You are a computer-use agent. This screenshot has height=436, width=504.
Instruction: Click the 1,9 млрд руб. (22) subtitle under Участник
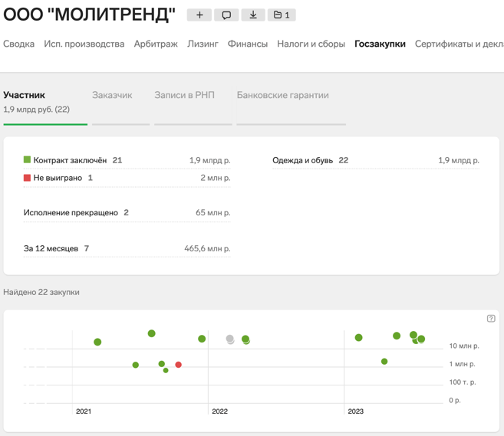coord(36,110)
